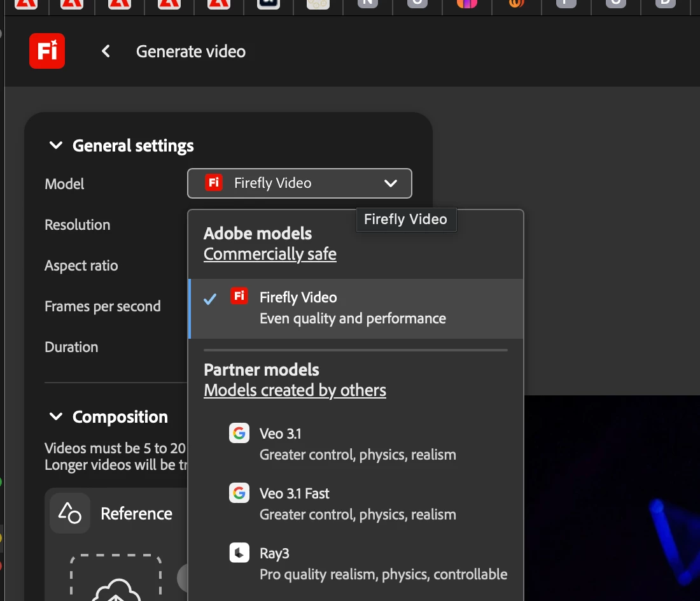Click the checkmark next to Firefly Video

pos(210,299)
